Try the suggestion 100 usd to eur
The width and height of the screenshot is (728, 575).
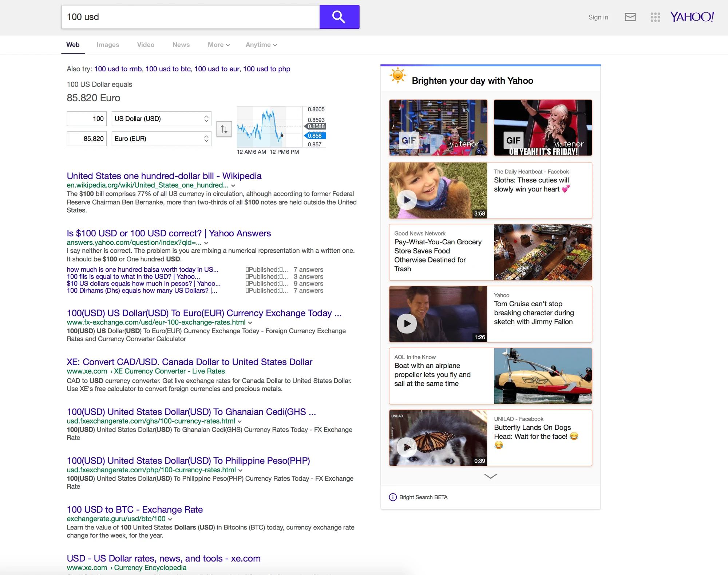point(217,69)
